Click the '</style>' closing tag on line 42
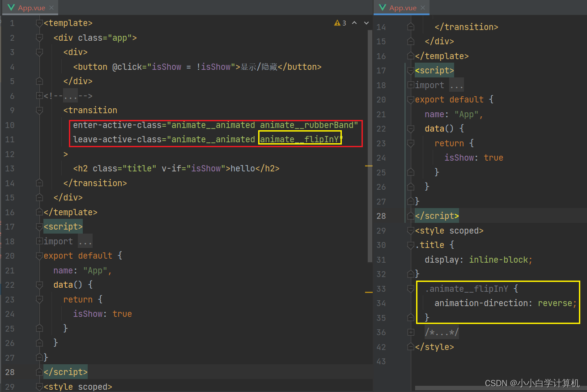The height and width of the screenshot is (392, 587). pyautogui.click(x=434, y=347)
